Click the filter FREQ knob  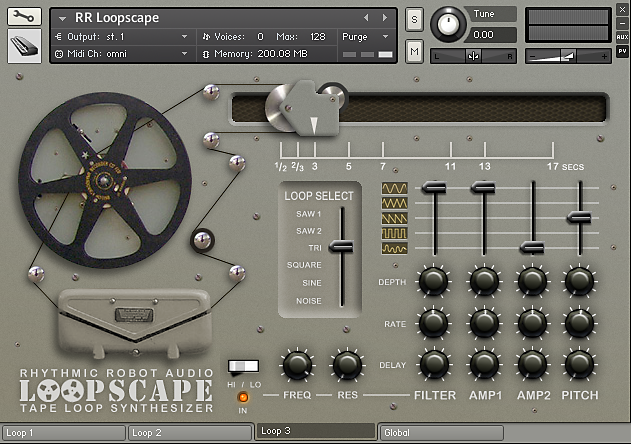(x=297, y=365)
